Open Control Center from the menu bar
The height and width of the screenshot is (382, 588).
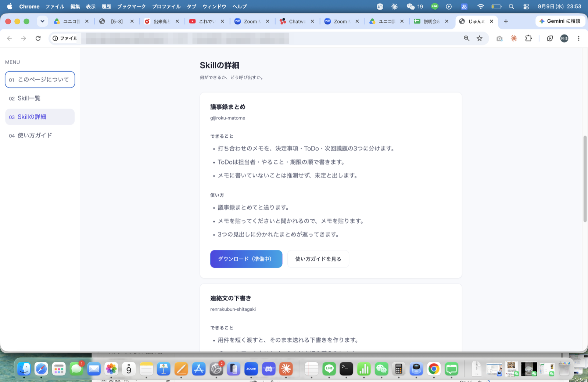tap(526, 7)
